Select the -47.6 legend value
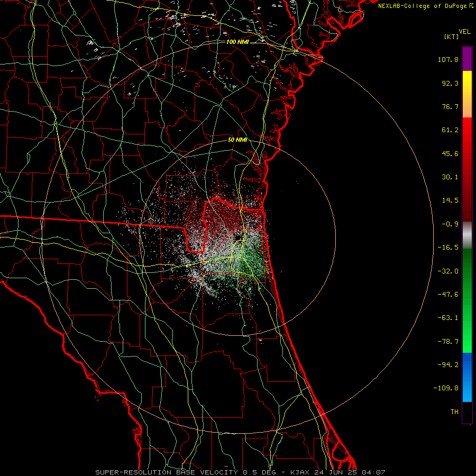 [448, 295]
